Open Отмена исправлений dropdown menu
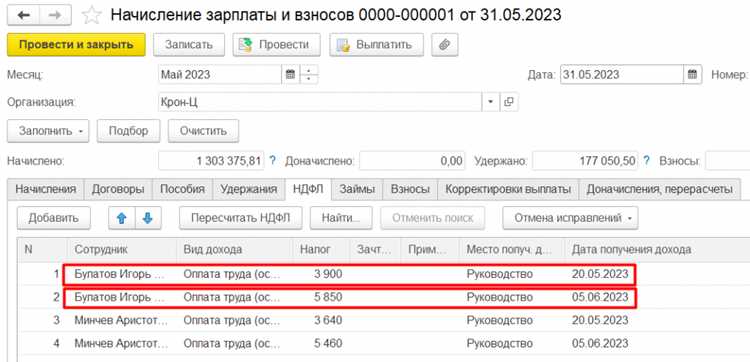 click(570, 218)
